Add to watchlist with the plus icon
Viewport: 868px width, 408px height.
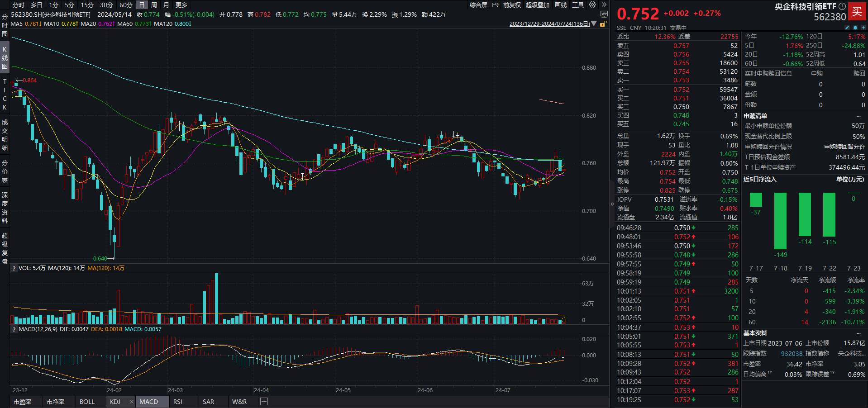pyautogui.click(x=863, y=28)
